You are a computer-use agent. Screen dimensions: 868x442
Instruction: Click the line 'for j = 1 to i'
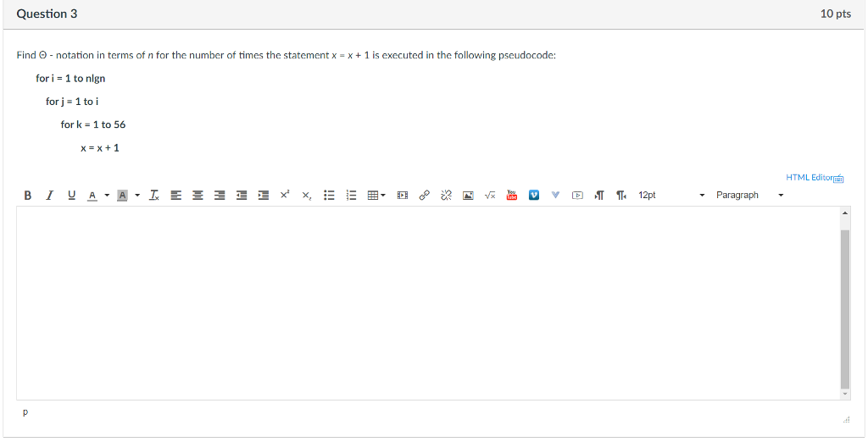(72, 102)
